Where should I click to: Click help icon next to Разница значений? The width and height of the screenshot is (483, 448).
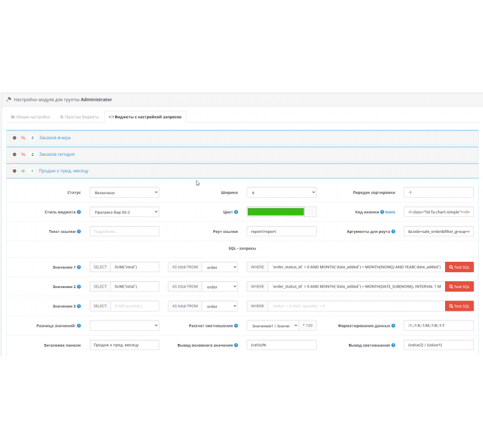[x=79, y=325]
